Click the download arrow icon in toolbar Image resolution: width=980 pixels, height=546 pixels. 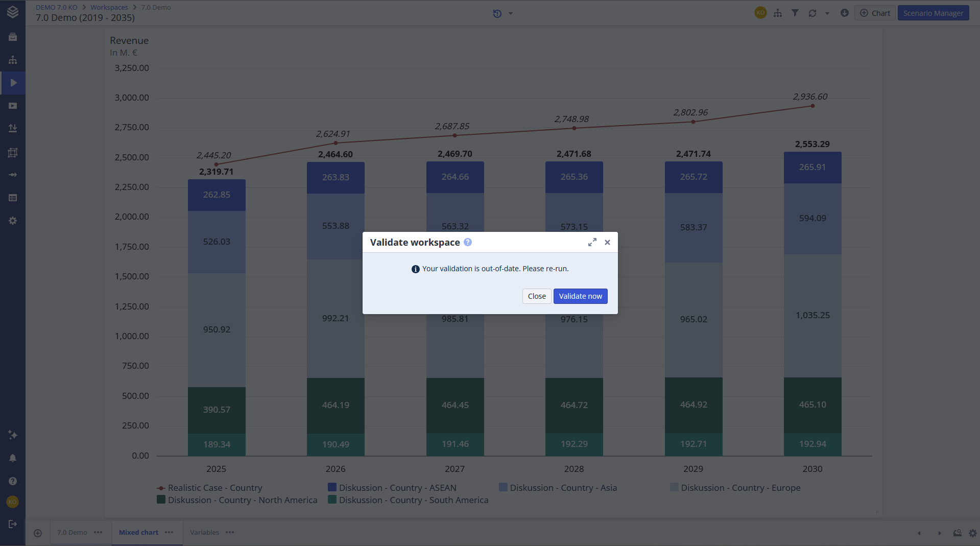[x=845, y=13]
